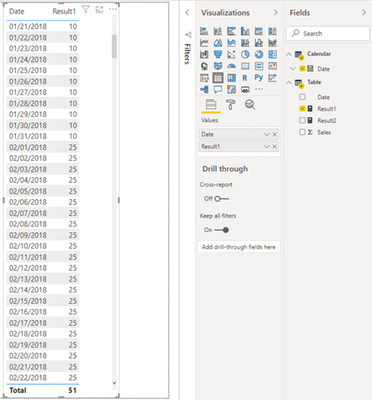This screenshot has height=400, width=372.
Task: Check the Date field under Table
Action: (x=302, y=97)
